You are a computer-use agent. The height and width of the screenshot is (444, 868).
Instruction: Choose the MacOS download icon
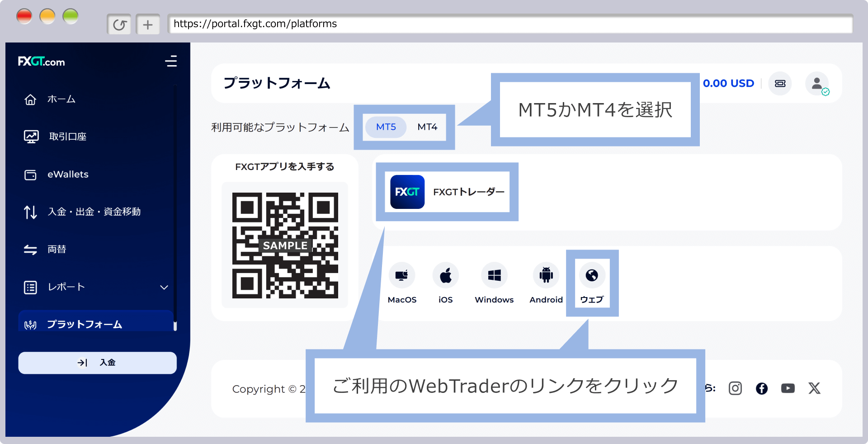coord(402,275)
